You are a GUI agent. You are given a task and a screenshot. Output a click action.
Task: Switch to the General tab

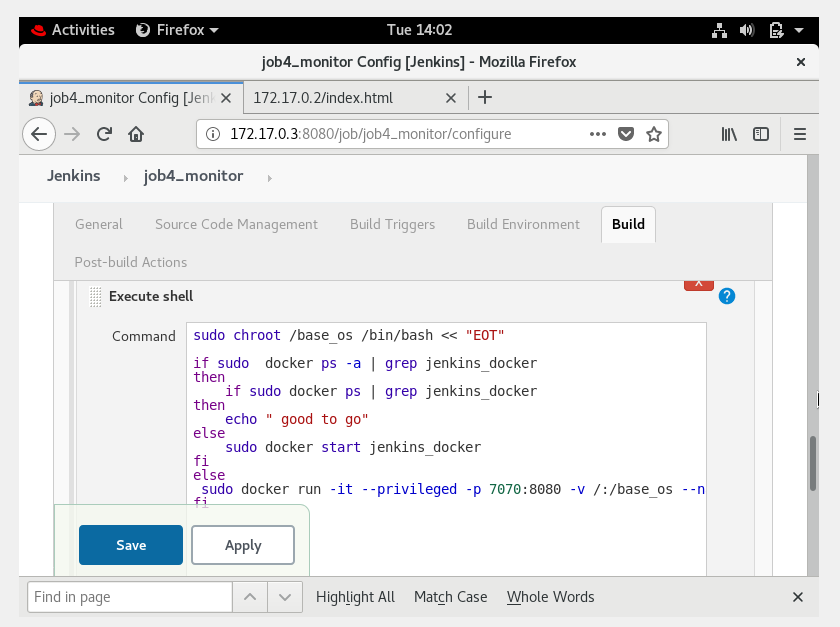point(99,225)
